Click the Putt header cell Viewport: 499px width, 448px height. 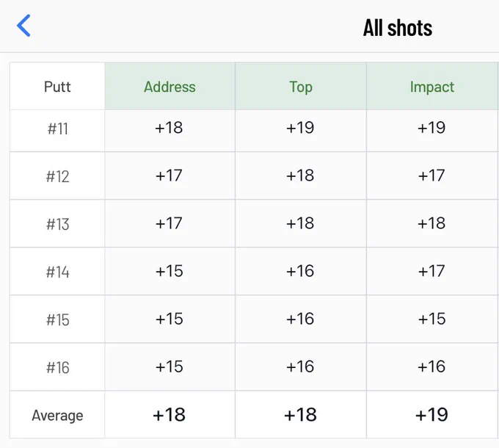tap(57, 87)
